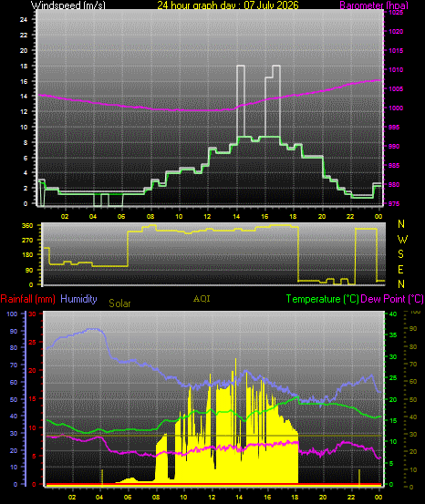The image size is (425, 504).
Task: Click the 14 hour mark on windspeed graph
Action: 236,216
